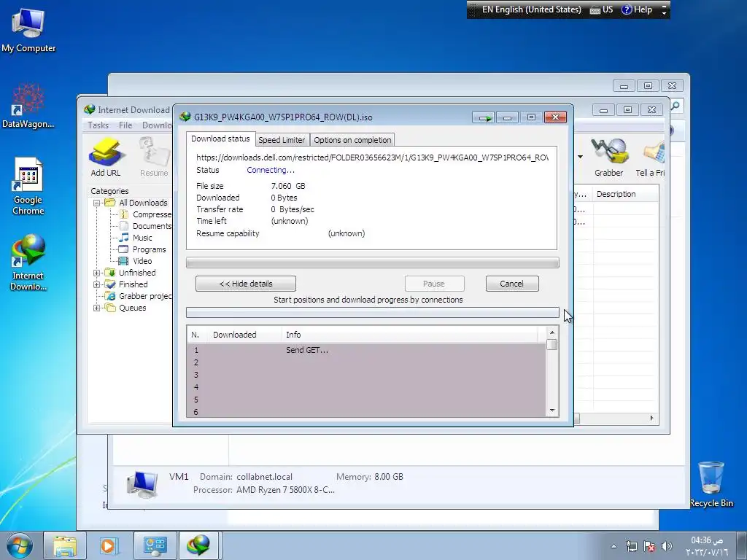Click the green arrow button in download title bar

pos(484,117)
